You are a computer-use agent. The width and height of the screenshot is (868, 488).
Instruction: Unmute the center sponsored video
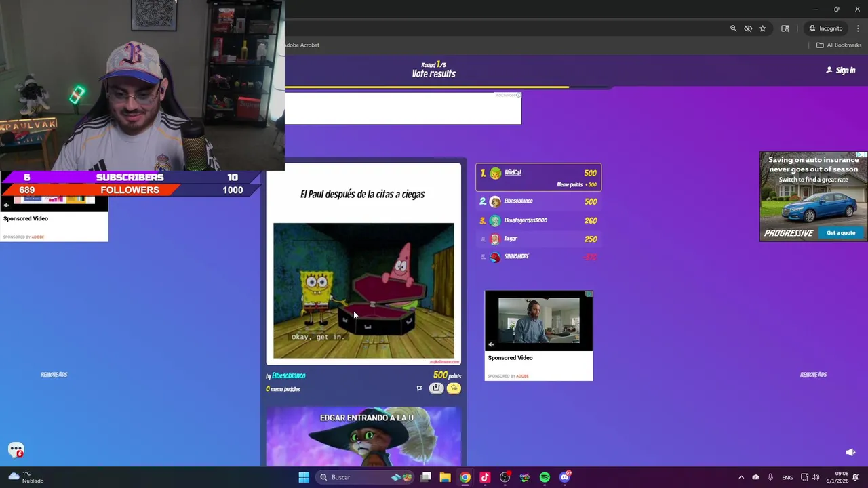tap(491, 344)
